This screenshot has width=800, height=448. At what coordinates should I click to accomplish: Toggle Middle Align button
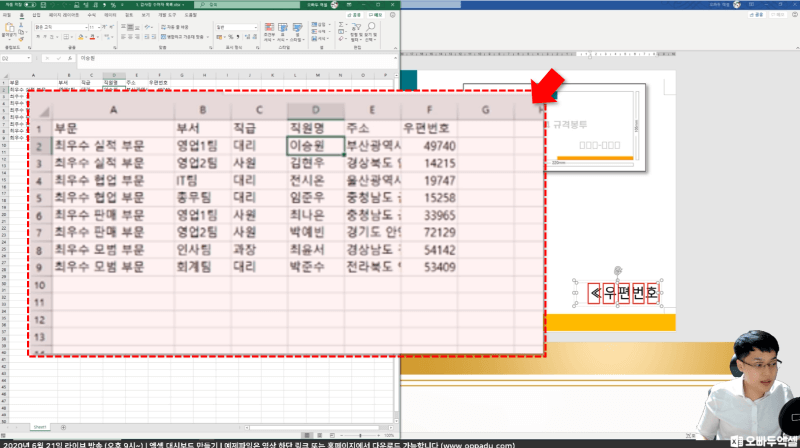(x=130, y=27)
